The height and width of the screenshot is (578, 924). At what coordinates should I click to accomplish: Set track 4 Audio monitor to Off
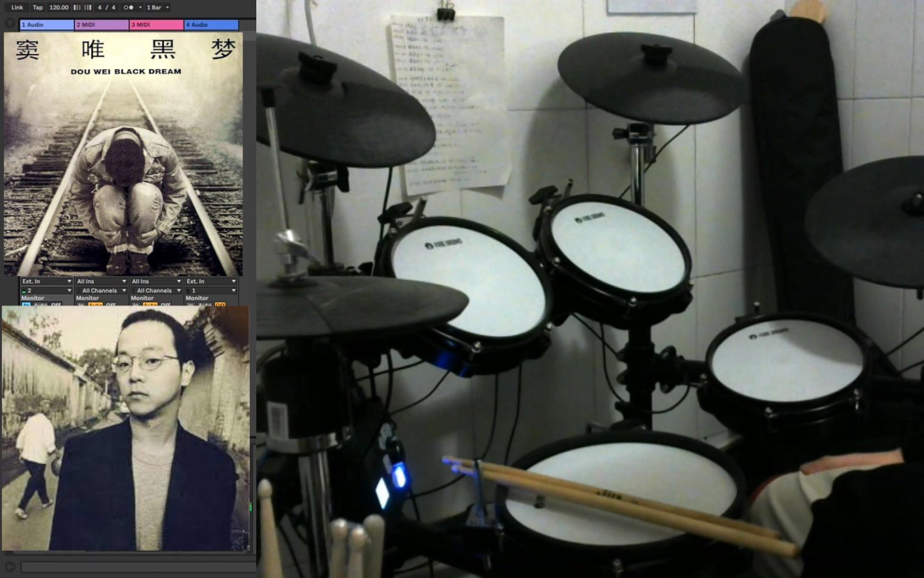[x=220, y=304]
